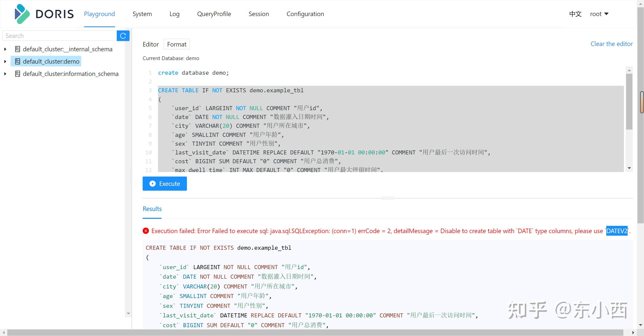Expand the default_cluster:__internal_schema tree node
Screen dimensions: 644x336
pos(5,49)
